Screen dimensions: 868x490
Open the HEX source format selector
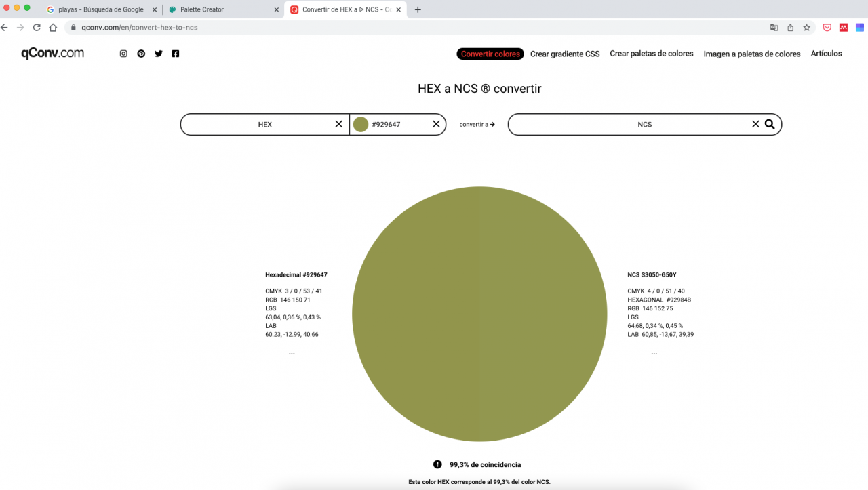(x=264, y=125)
